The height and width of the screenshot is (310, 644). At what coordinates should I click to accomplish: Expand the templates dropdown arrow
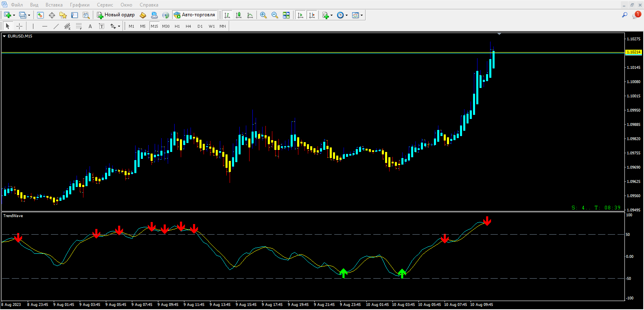tap(361, 15)
